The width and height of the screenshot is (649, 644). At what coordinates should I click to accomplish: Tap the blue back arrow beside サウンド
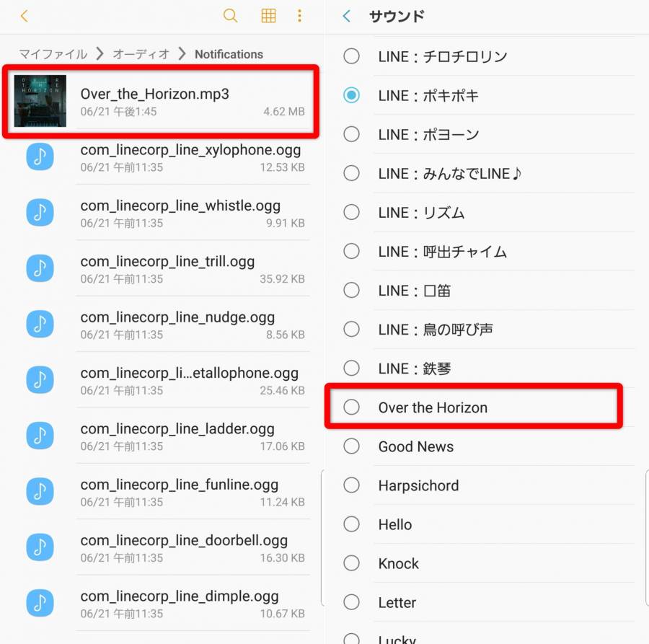pyautogui.click(x=347, y=16)
